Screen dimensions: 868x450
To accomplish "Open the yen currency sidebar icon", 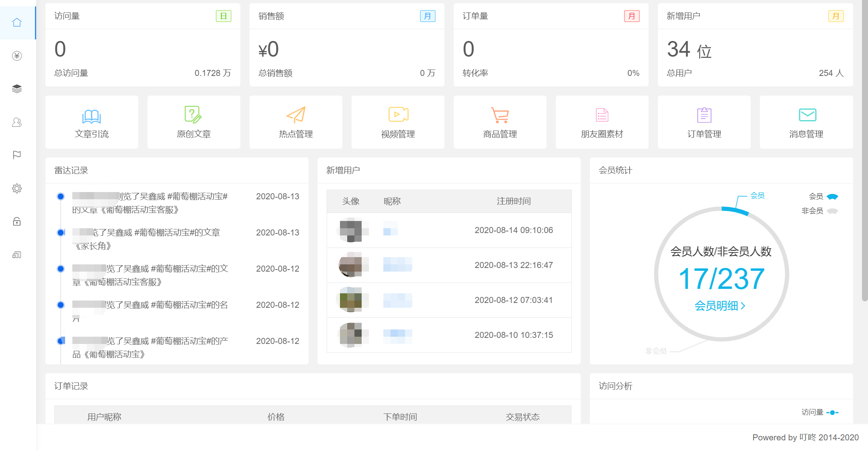I will (17, 56).
